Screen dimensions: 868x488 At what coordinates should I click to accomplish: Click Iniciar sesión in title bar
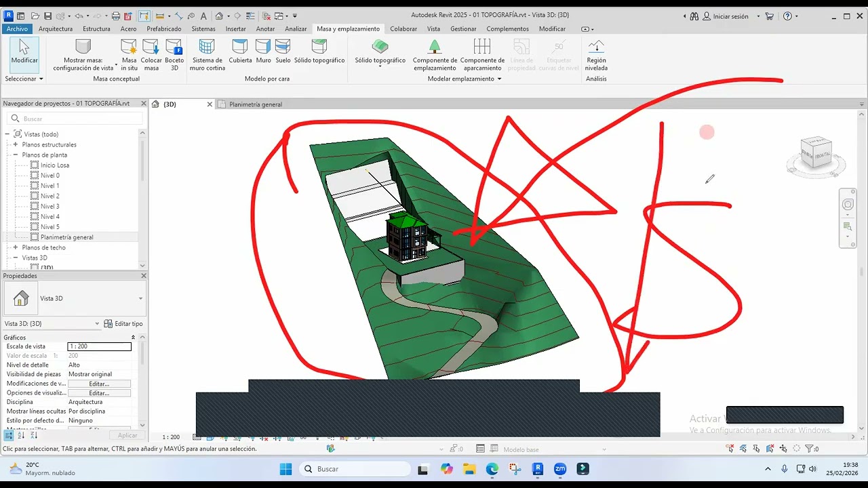click(x=730, y=16)
